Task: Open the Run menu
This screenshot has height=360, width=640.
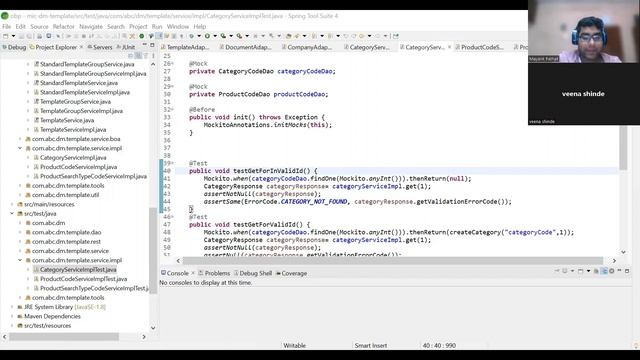Action: pyautogui.click(x=157, y=27)
